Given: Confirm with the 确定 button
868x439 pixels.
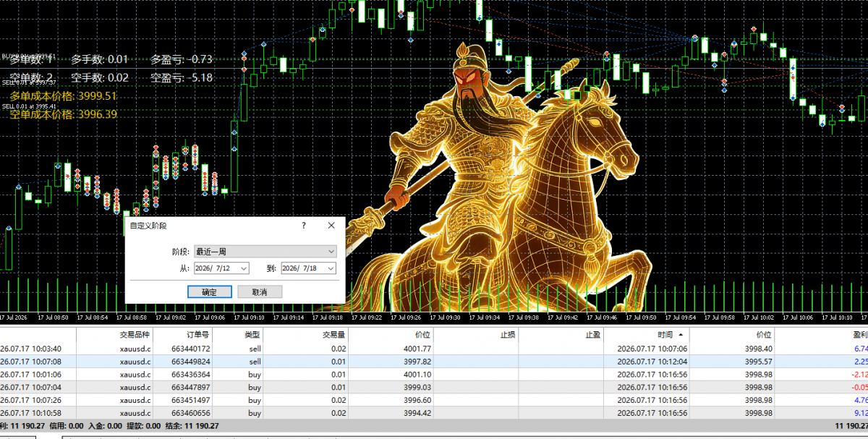Looking at the screenshot, I should (209, 292).
